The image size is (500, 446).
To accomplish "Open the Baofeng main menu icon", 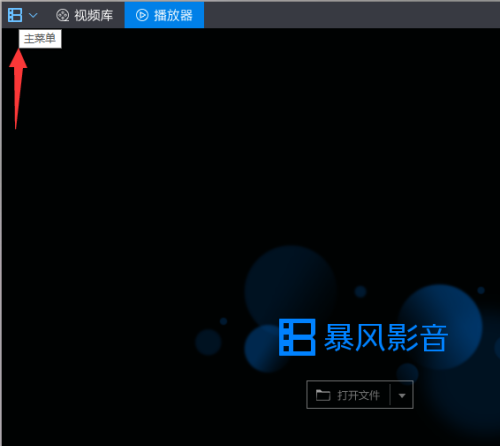I will [x=15, y=15].
